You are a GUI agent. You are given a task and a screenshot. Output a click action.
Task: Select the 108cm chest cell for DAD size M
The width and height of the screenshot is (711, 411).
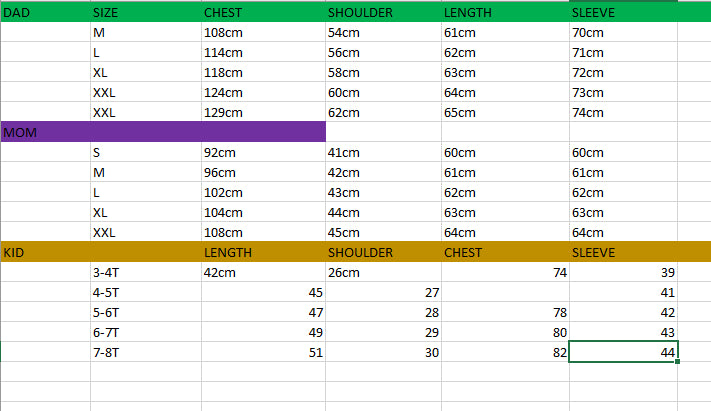263,33
